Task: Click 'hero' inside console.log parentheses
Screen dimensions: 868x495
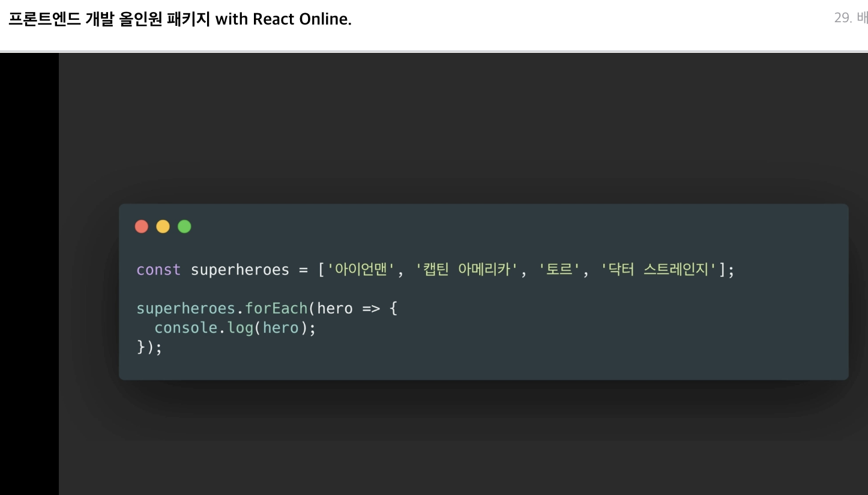Action: coord(280,328)
